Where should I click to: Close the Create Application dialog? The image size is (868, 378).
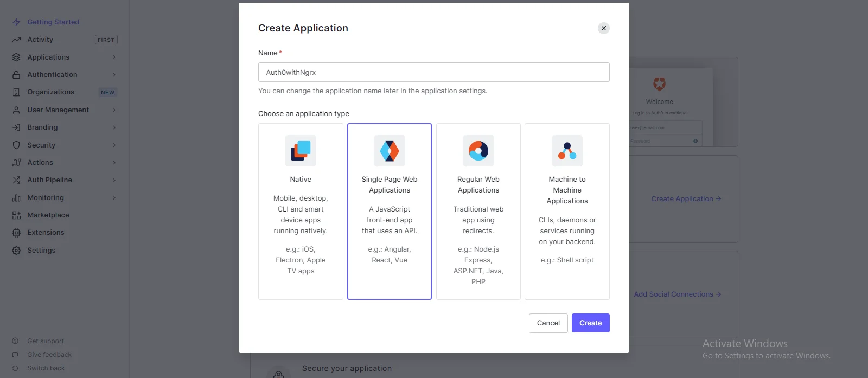tap(604, 28)
